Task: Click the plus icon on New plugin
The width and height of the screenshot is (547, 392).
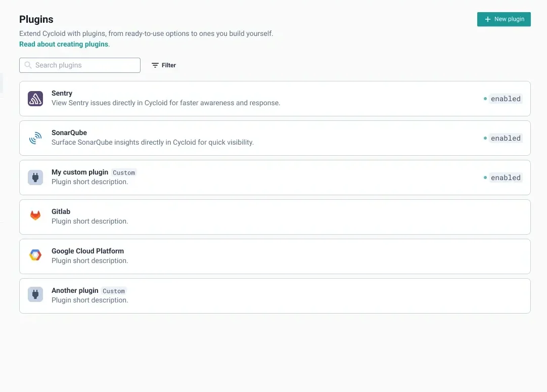Action: pos(487,19)
